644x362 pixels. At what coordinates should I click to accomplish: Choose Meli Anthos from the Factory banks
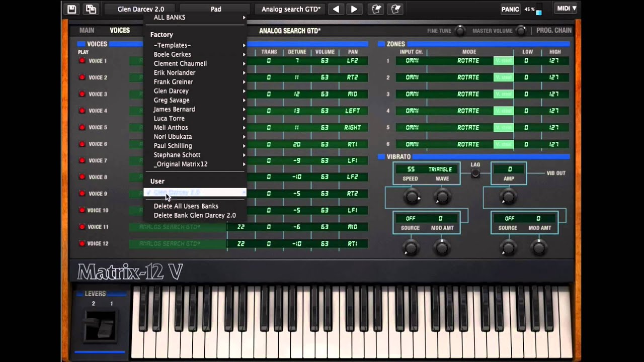pyautogui.click(x=195, y=127)
